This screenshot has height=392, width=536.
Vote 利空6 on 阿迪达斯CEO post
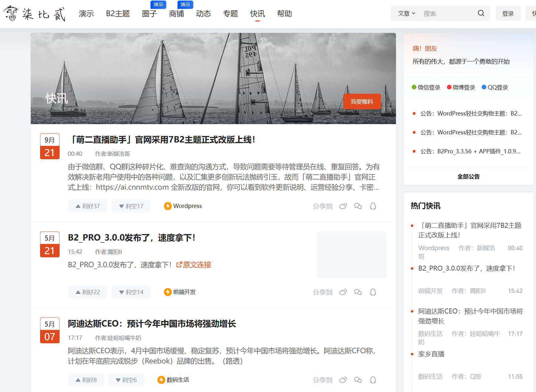click(x=126, y=380)
